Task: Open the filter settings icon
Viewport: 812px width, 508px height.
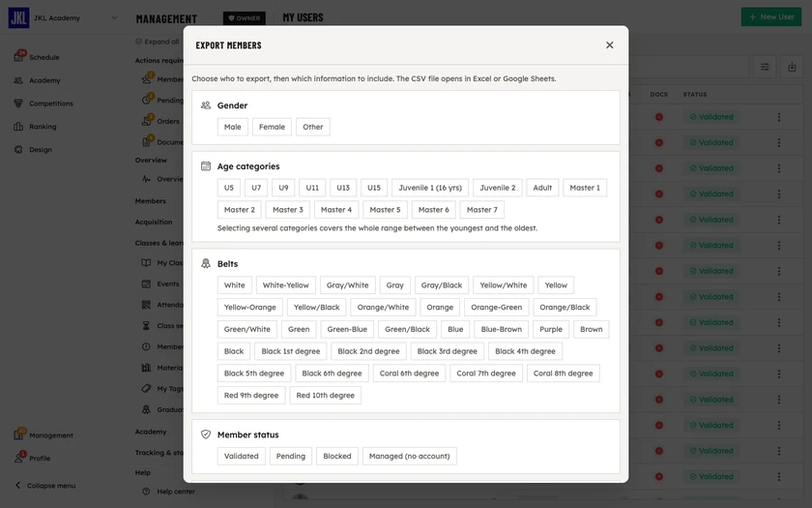Action: (x=765, y=67)
